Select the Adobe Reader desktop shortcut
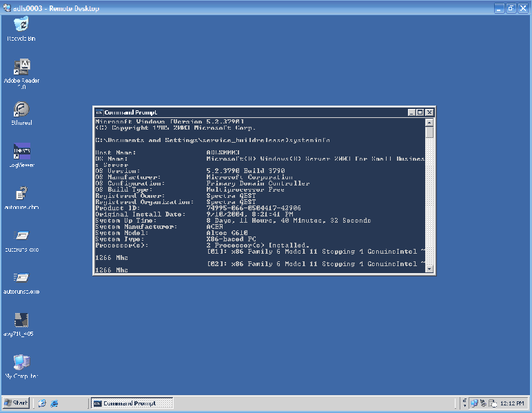532x413 pixels. (22, 74)
